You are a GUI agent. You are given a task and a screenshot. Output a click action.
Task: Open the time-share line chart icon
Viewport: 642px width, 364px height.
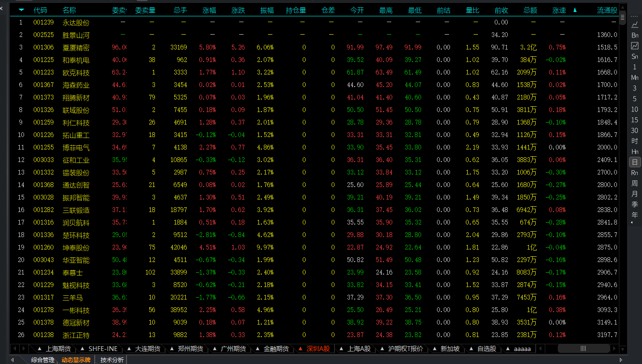tap(635, 25)
